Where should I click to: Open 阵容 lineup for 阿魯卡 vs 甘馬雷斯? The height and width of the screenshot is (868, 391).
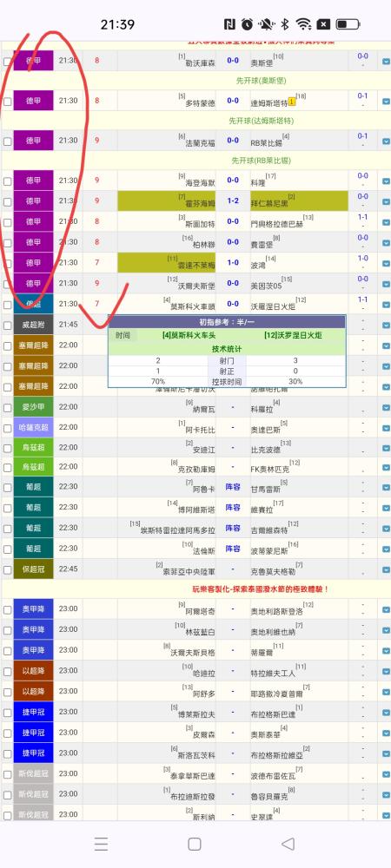233,487
